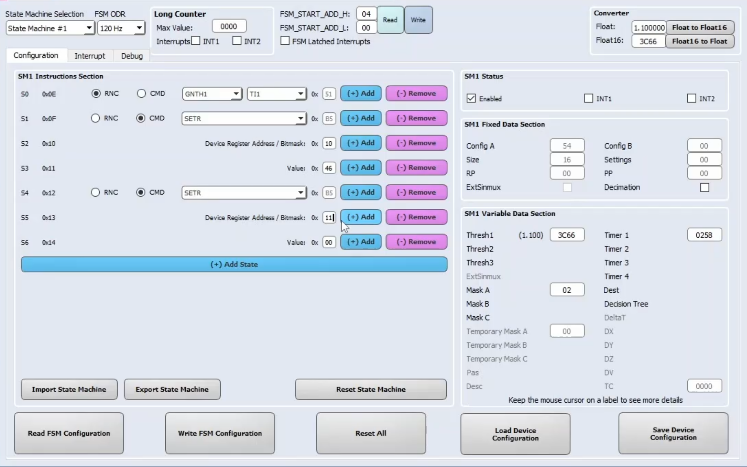747x467 pixels.
Task: Click (+) Add in row S2
Action: pyautogui.click(x=361, y=143)
